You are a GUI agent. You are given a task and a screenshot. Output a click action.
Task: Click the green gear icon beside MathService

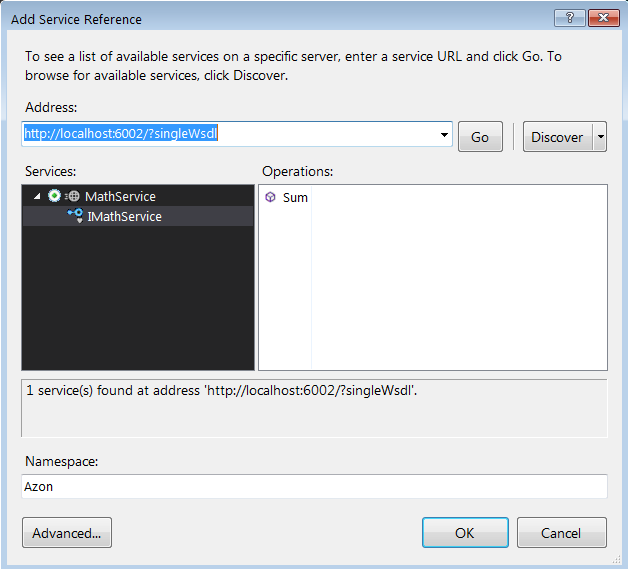(54, 196)
